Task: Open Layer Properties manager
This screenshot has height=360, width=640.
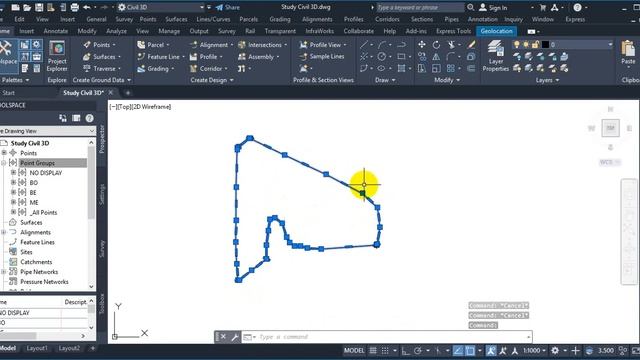Action: (x=496, y=56)
